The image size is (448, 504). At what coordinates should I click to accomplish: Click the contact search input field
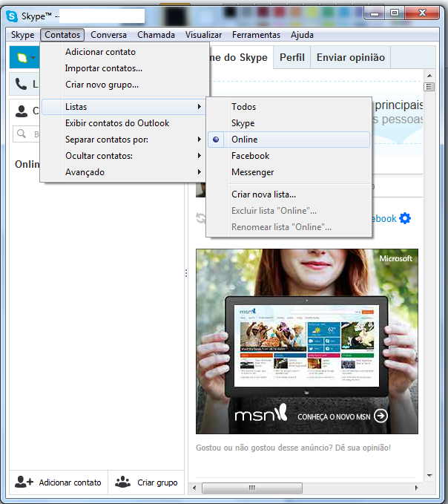(x=27, y=134)
